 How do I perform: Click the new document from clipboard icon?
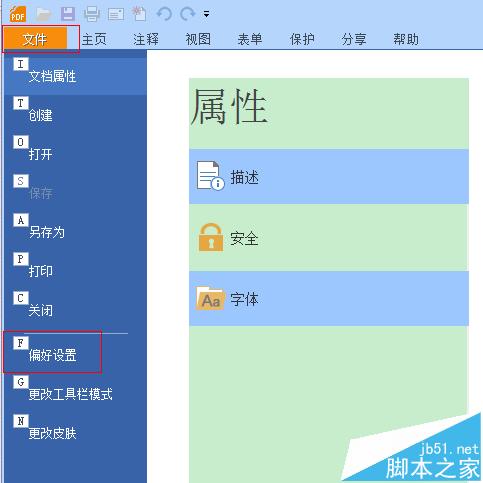coord(139,14)
